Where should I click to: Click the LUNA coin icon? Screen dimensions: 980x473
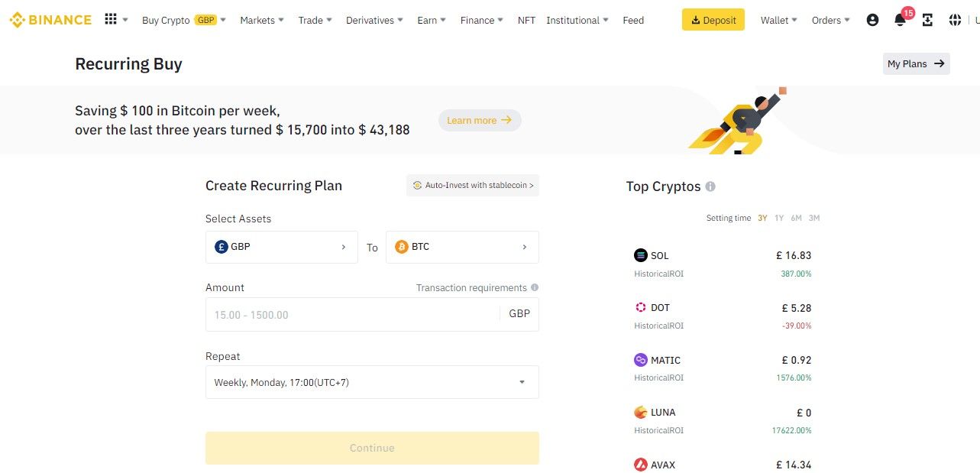641,412
